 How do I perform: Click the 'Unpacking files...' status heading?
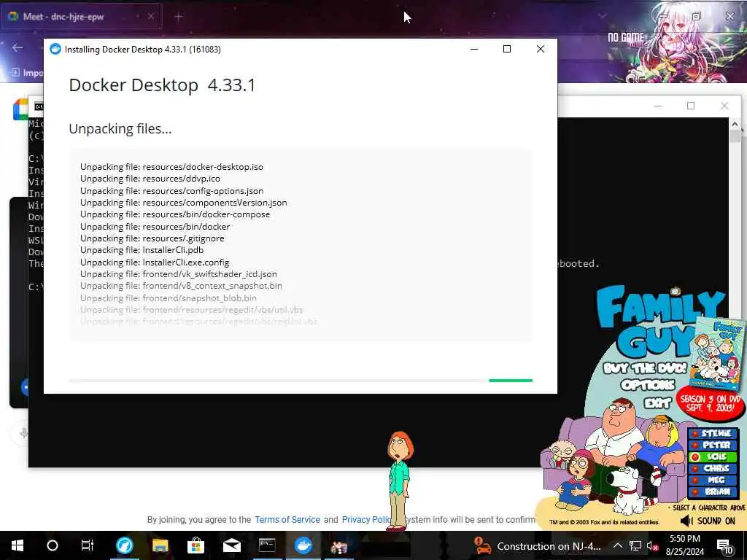(120, 128)
